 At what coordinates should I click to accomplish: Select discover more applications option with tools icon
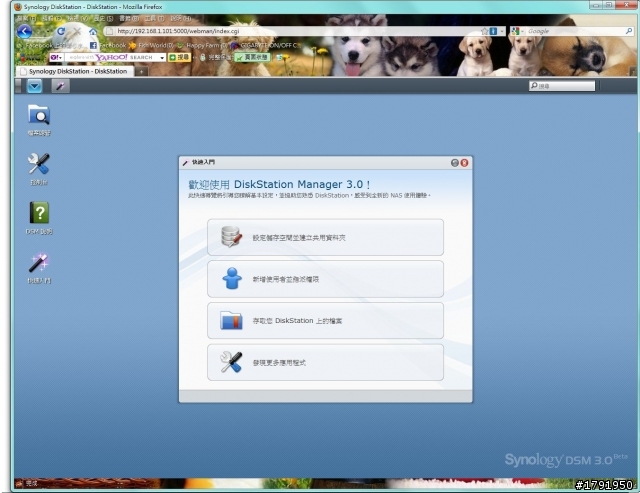tap(325, 362)
